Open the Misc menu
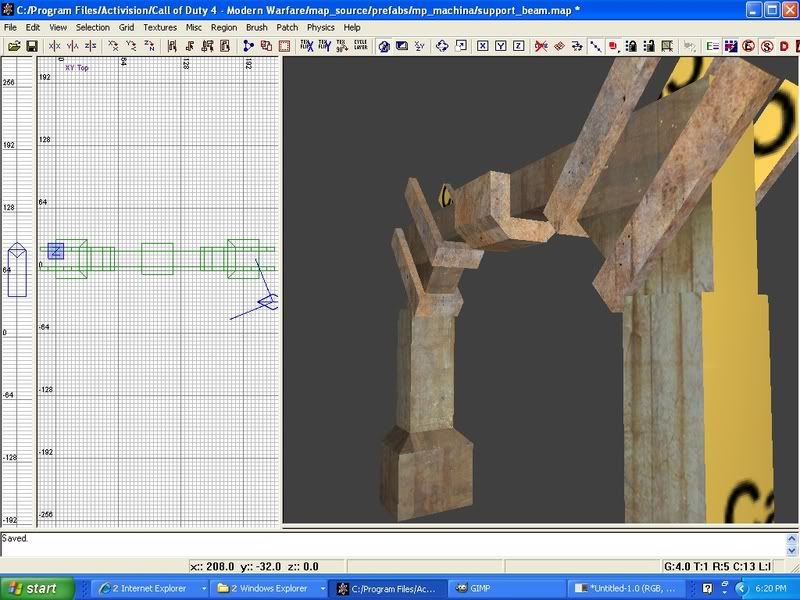The height and width of the screenshot is (600, 800). pos(193,28)
